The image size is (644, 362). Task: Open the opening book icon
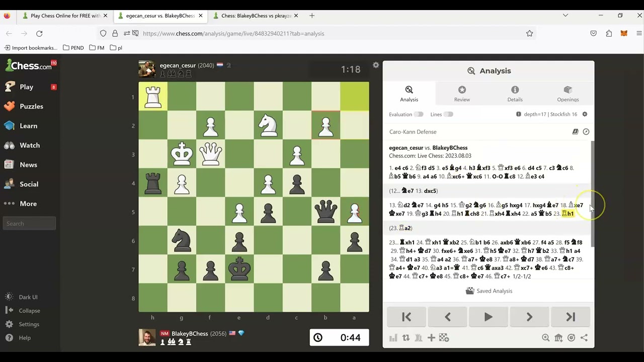(x=575, y=132)
